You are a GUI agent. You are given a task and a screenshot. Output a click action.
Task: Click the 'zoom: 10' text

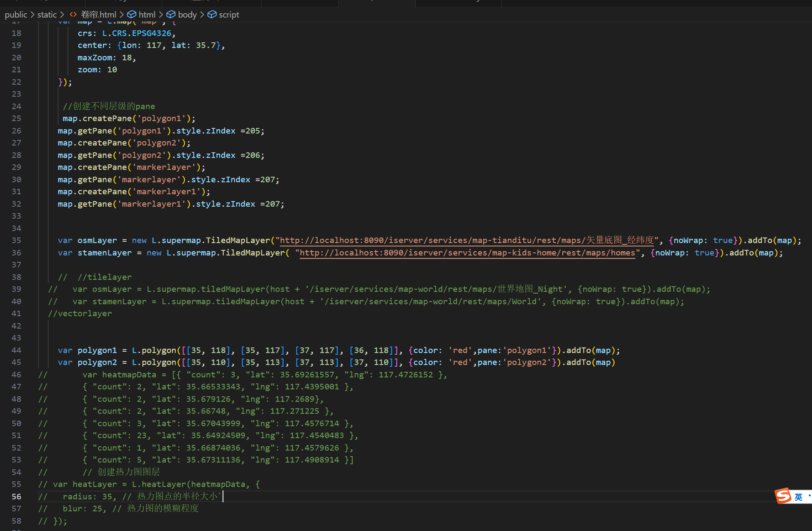coord(97,70)
